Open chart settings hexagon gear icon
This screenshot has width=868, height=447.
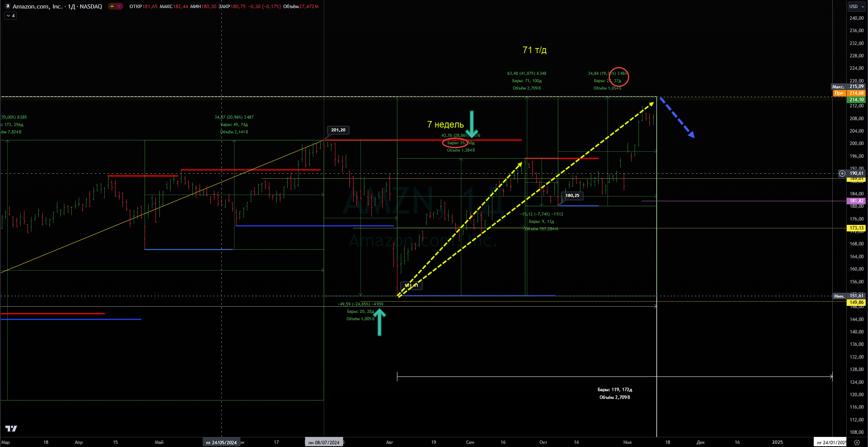(x=857, y=442)
